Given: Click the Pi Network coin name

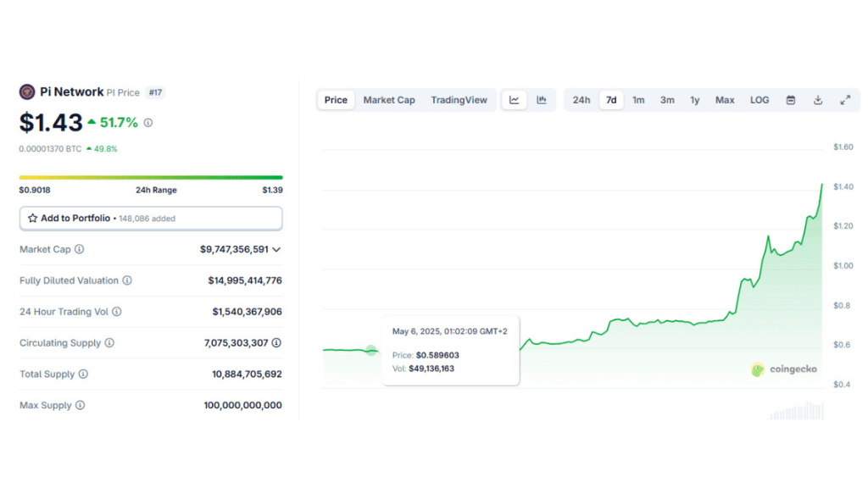Looking at the screenshot, I should [x=72, y=91].
